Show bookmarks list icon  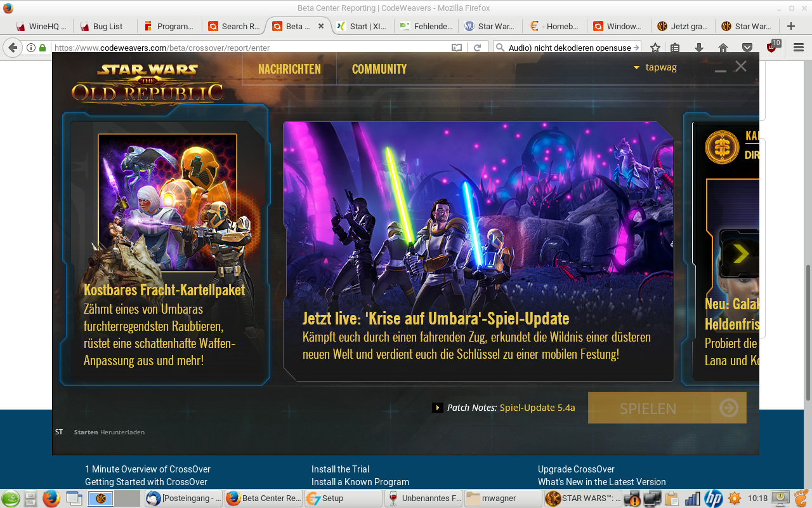tap(675, 48)
